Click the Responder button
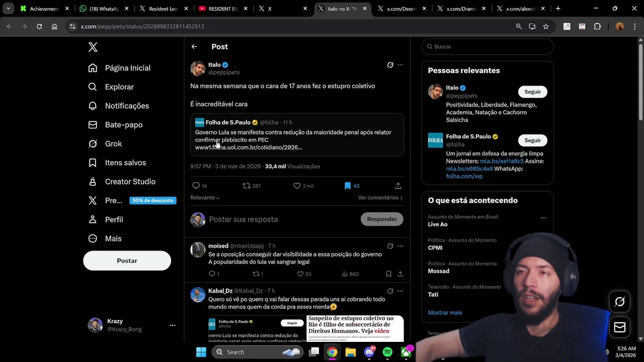Viewport: 644px width, 362px height. pyautogui.click(x=382, y=219)
